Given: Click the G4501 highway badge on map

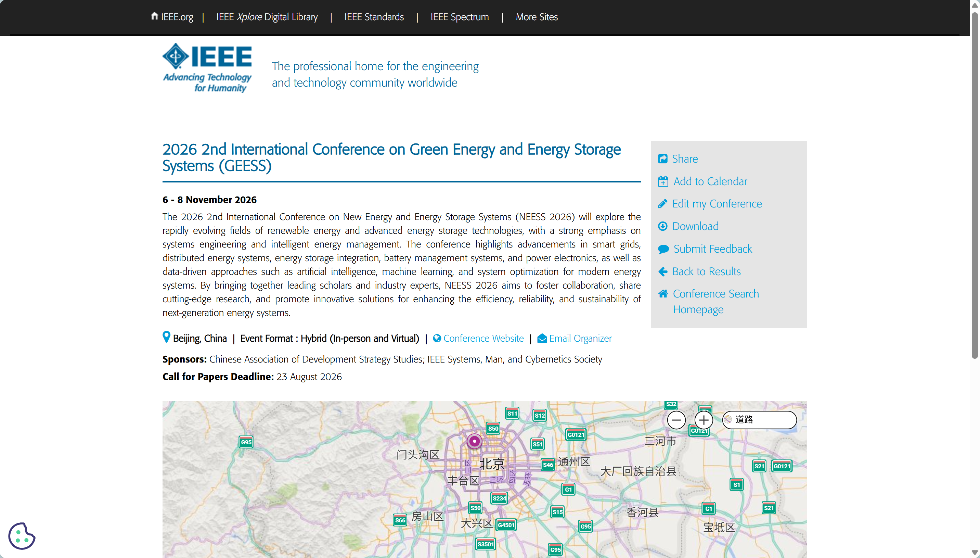Looking at the screenshot, I should coord(506,525).
